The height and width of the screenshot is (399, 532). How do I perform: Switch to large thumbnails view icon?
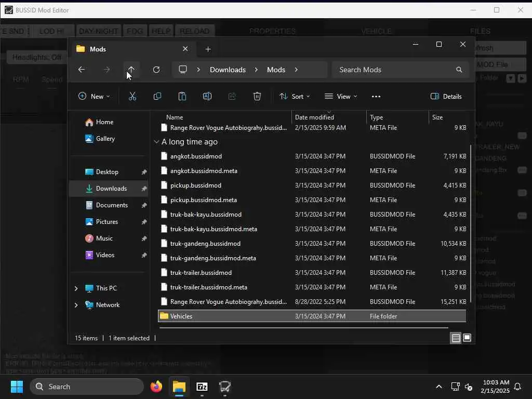(x=467, y=338)
